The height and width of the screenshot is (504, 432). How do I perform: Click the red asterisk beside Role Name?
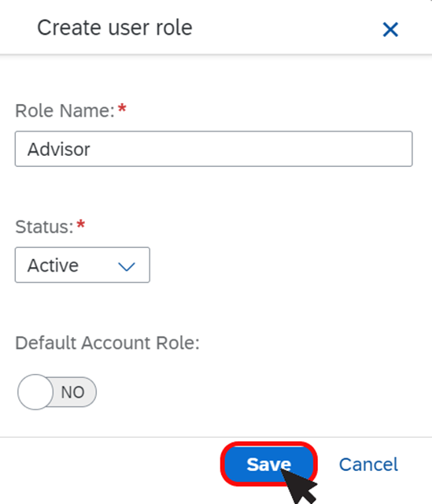tap(122, 109)
